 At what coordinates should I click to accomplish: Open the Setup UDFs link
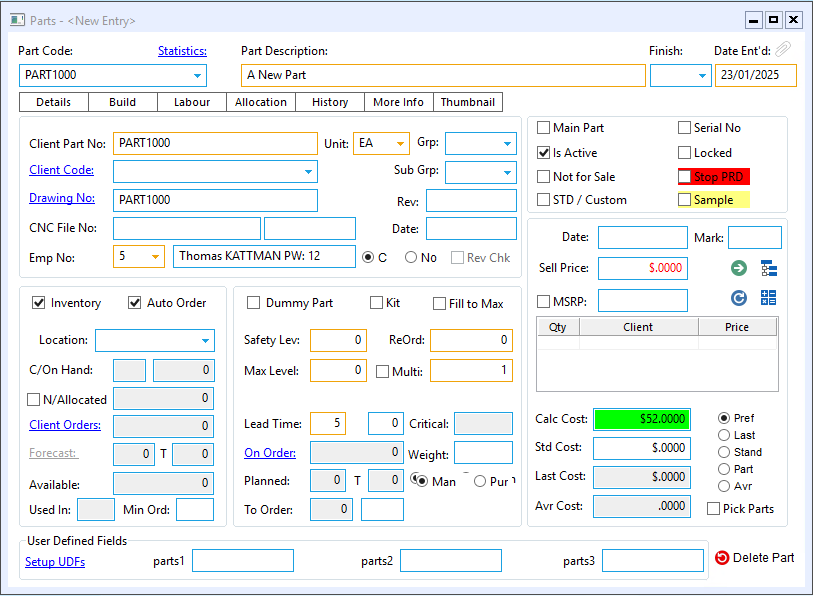[x=55, y=562]
